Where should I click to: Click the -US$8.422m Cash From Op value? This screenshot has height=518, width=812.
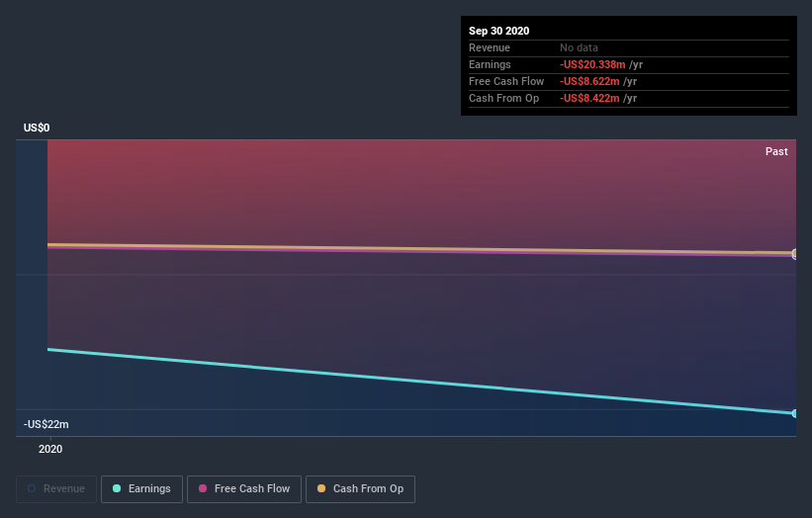[x=589, y=98]
